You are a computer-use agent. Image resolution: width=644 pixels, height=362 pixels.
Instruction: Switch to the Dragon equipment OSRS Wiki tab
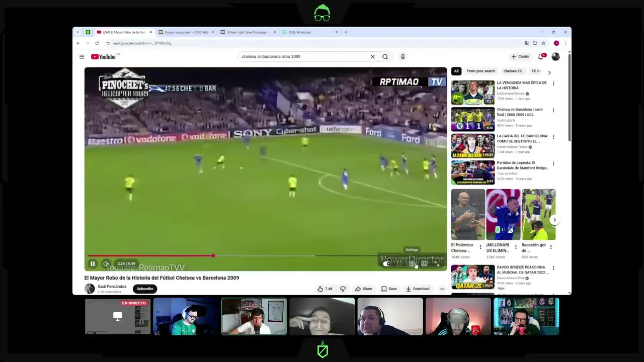pyautogui.click(x=186, y=32)
